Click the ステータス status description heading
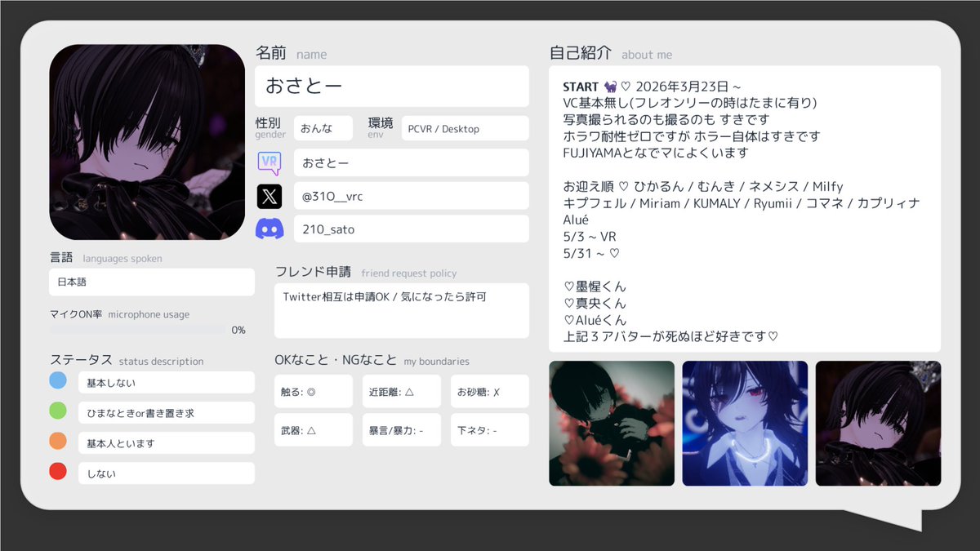The image size is (980, 551). pos(127,360)
